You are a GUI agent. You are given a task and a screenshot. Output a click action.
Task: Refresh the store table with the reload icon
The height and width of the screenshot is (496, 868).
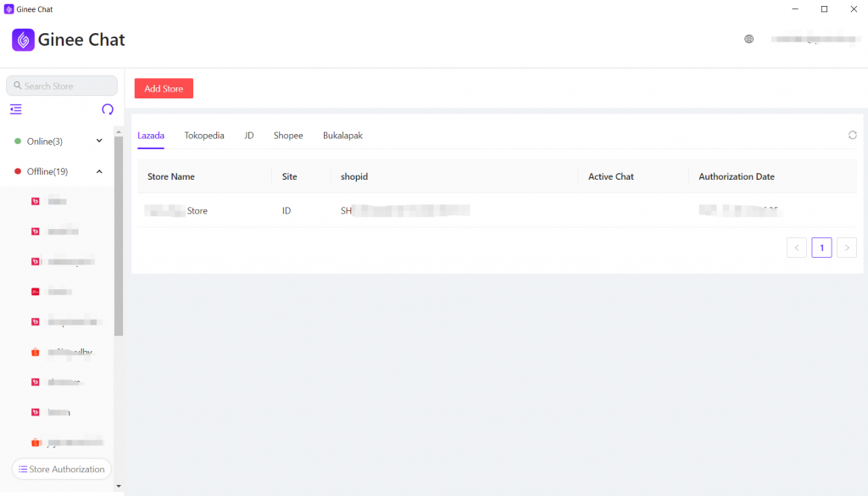[x=853, y=135]
